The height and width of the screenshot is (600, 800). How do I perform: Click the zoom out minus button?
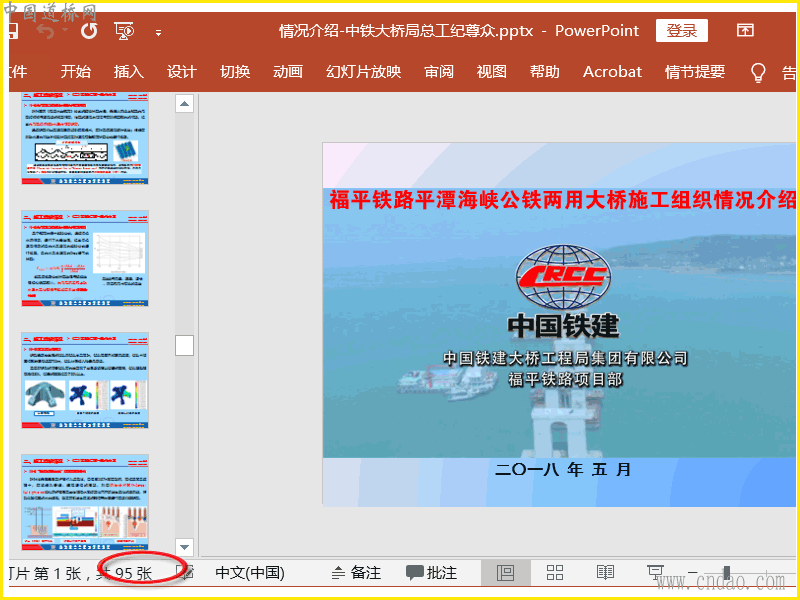[692, 572]
